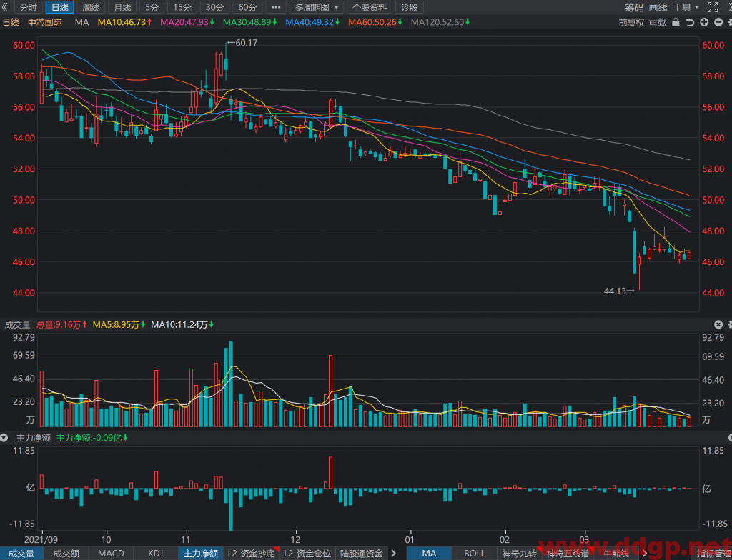The height and width of the screenshot is (560, 732).
Task: Click the fullscreen expand icon
Action: click(x=713, y=7)
